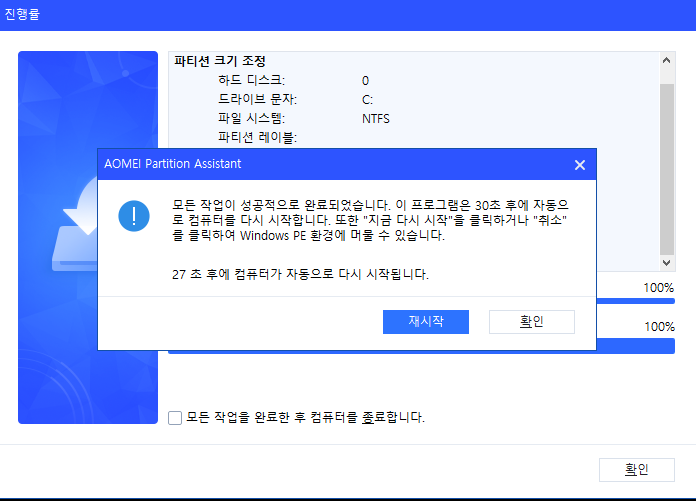Click the 드라이브 문자 label
The image size is (696, 501).
pyautogui.click(x=257, y=99)
